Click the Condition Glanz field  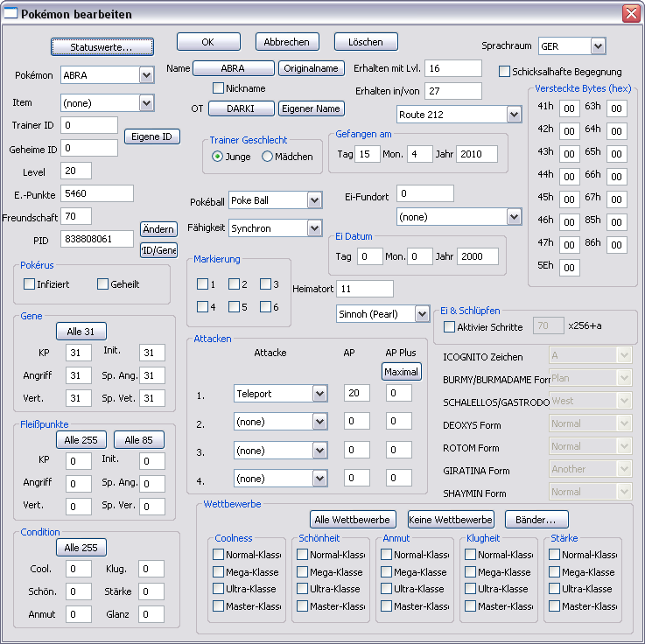(151, 614)
